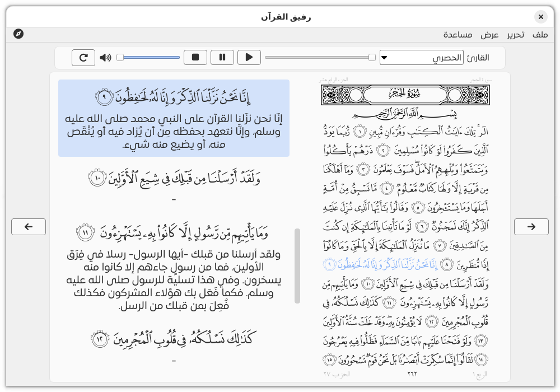This screenshot has height=392, width=560.
Task: Go to next page with right arrow
Action: 531,227
